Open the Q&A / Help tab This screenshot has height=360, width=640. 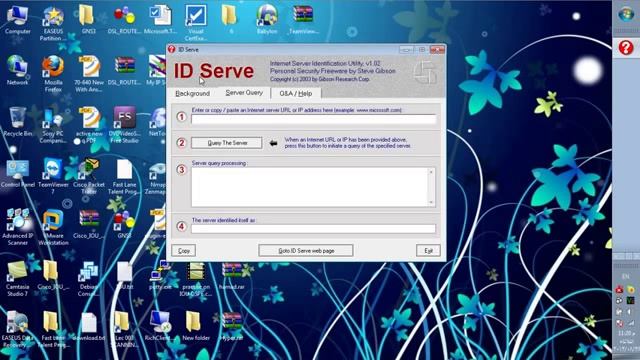point(296,93)
